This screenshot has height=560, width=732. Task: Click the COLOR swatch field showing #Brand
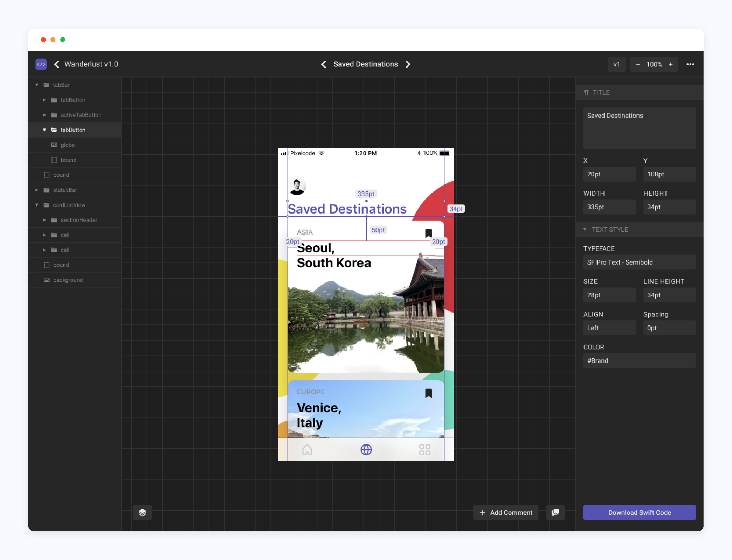[x=638, y=360]
